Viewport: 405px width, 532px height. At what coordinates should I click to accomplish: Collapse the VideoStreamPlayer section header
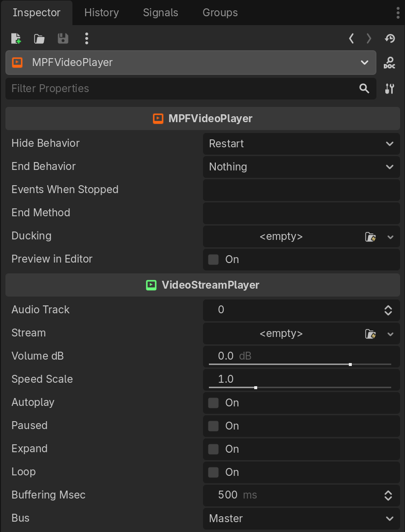[x=202, y=285]
